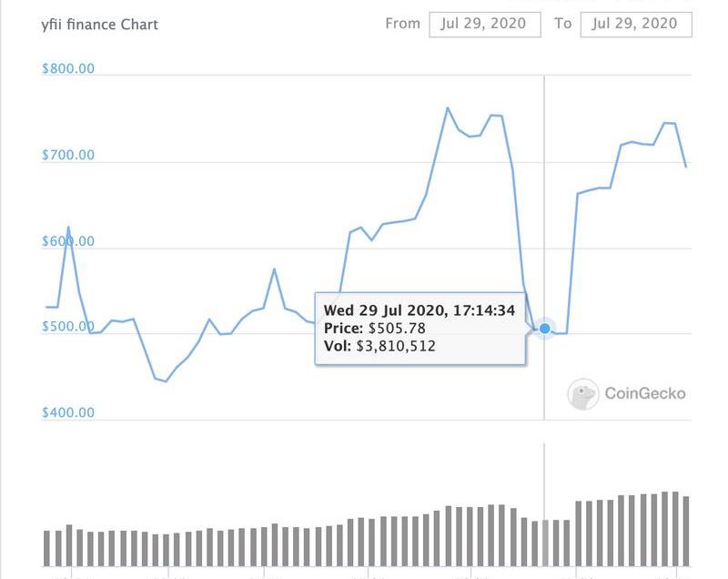Open the From date field
This screenshot has width=728, height=579.
[484, 24]
